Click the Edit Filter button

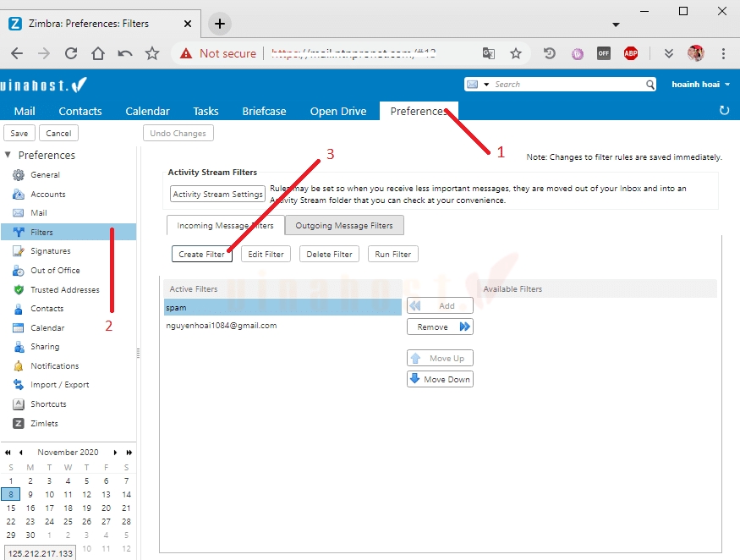pos(266,254)
